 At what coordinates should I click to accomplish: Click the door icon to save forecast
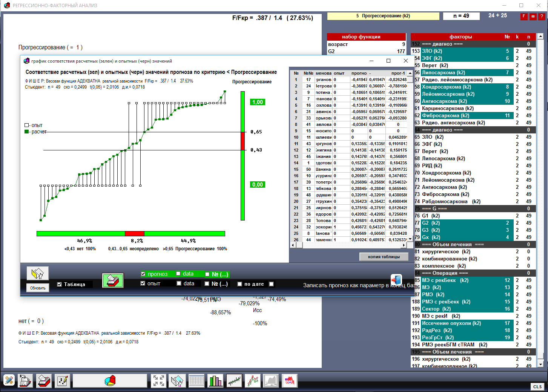(396, 280)
